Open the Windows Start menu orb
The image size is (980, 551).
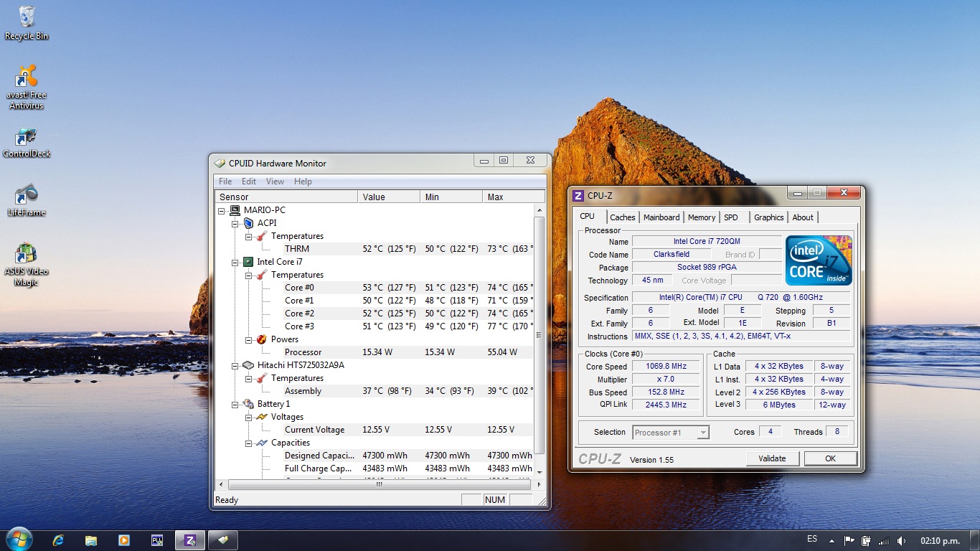(x=19, y=540)
